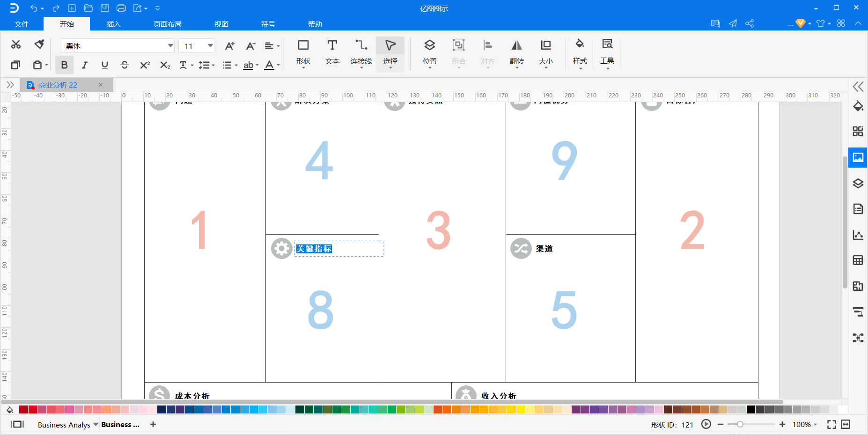The image size is (868, 435).
Task: Open the font size dropdown
Action: [x=210, y=46]
